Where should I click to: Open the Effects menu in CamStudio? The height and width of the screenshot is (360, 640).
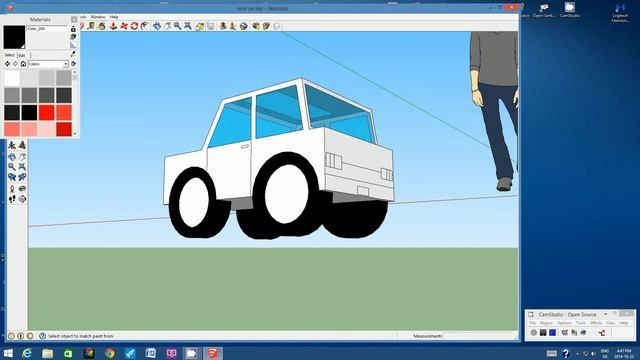click(x=596, y=323)
